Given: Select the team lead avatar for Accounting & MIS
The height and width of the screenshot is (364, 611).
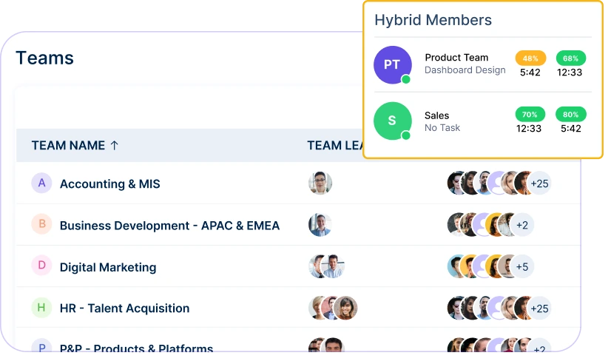Looking at the screenshot, I should pos(320,183).
